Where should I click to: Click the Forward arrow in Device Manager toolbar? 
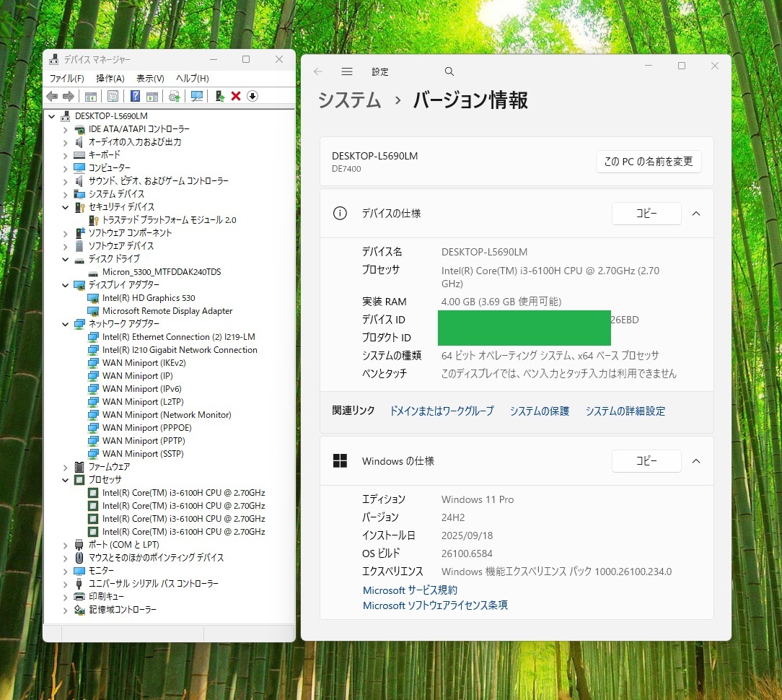pyautogui.click(x=69, y=96)
